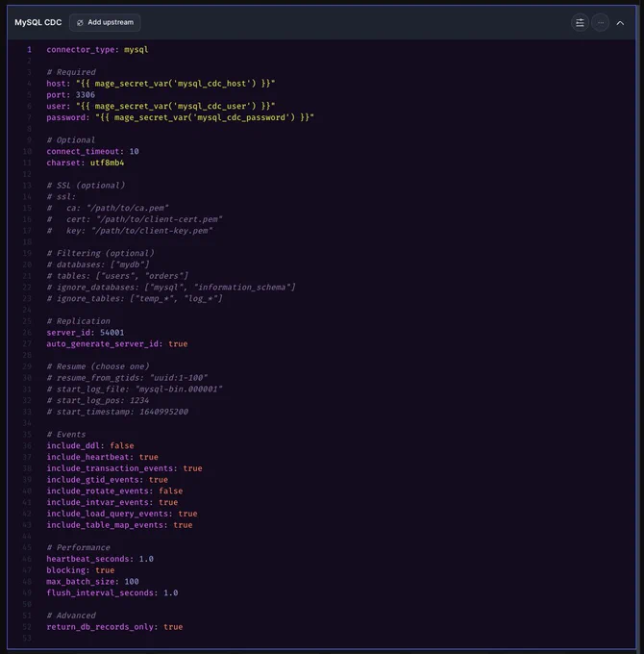Viewport: 644px width, 654px height.
Task: Click the user mysql_cdc_user secret line
Action: [x=161, y=106]
